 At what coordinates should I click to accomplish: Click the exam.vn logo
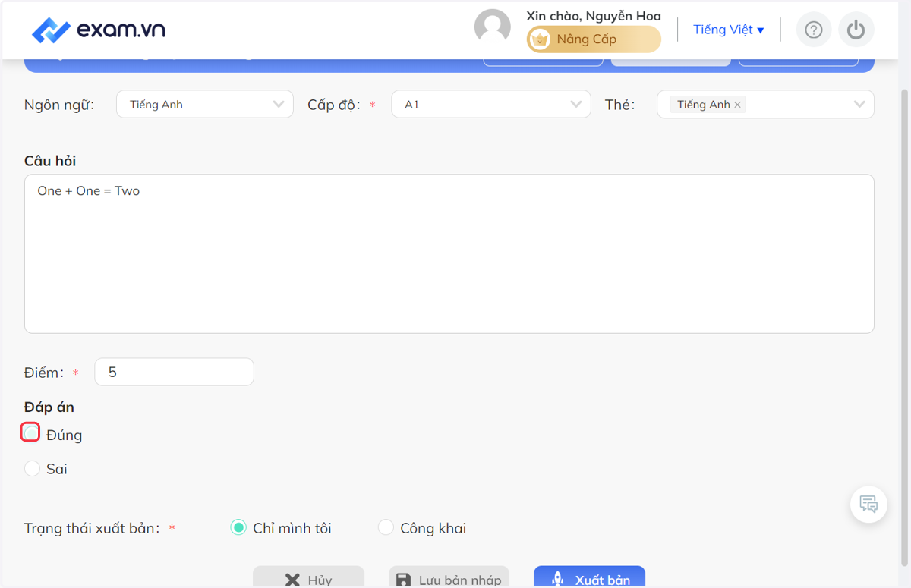click(x=99, y=30)
